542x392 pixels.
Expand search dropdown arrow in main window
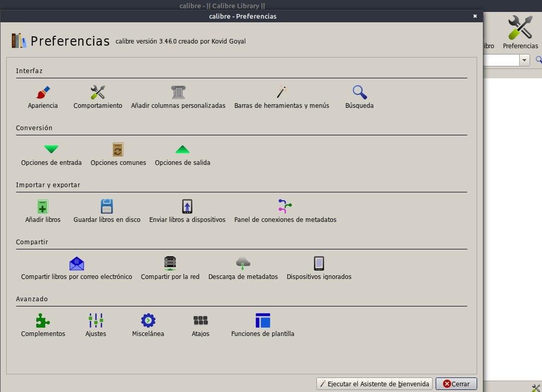pos(524,60)
